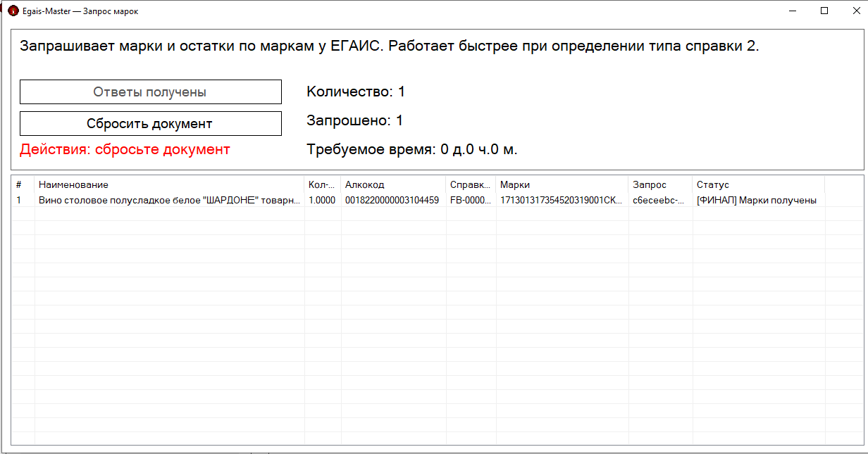Maximize the Egais-Master window
The image size is (868, 454).
pyautogui.click(x=824, y=11)
